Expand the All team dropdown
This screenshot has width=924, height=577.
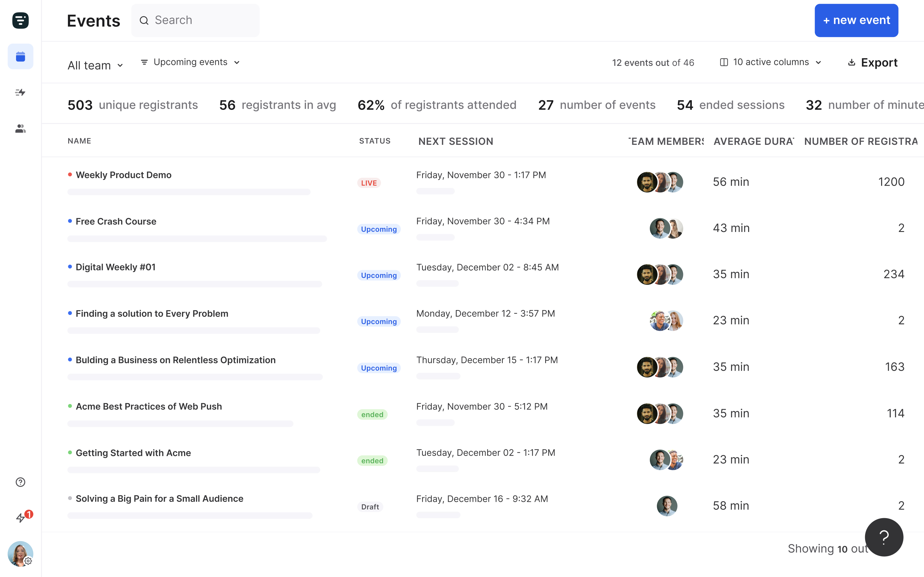[95, 65]
